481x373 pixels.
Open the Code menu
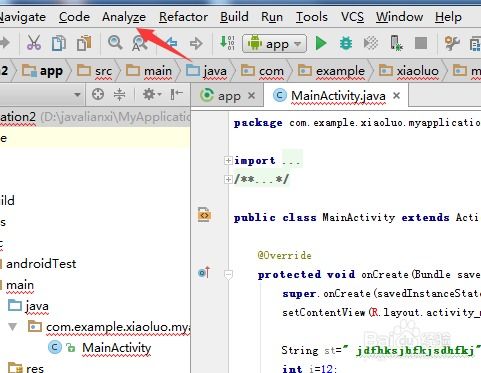pos(74,17)
